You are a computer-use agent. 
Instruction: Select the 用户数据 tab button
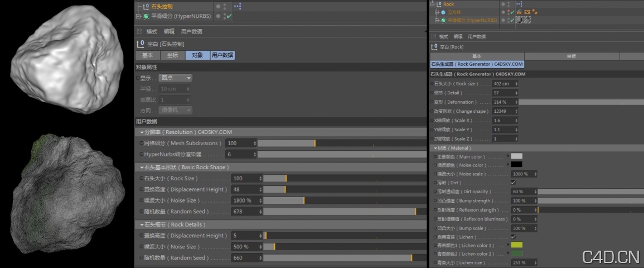click(222, 55)
